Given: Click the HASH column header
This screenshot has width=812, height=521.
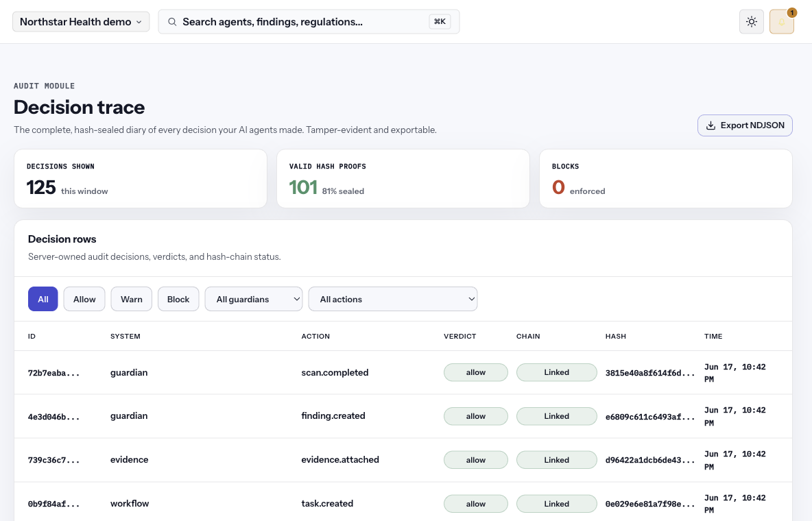Looking at the screenshot, I should (x=616, y=336).
